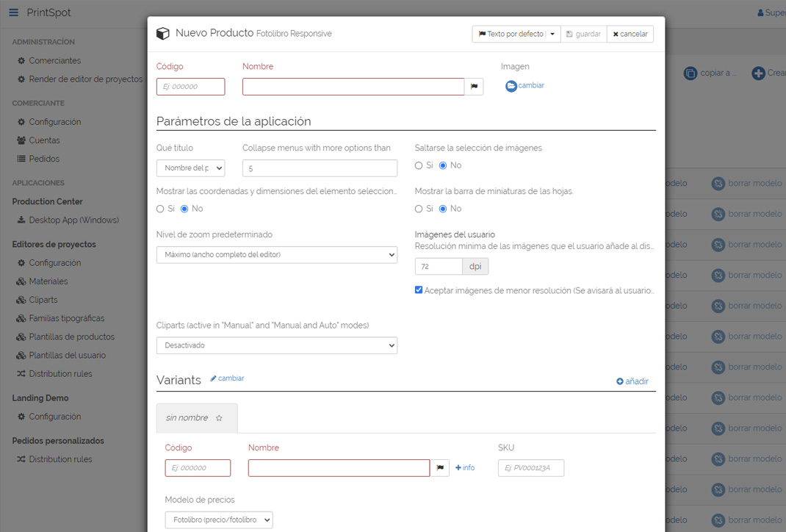Go to Pedidos in the sidebar
The image size is (786, 532).
[x=44, y=159]
